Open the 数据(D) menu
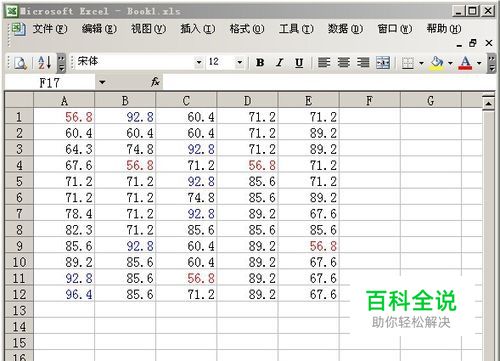 (345, 29)
